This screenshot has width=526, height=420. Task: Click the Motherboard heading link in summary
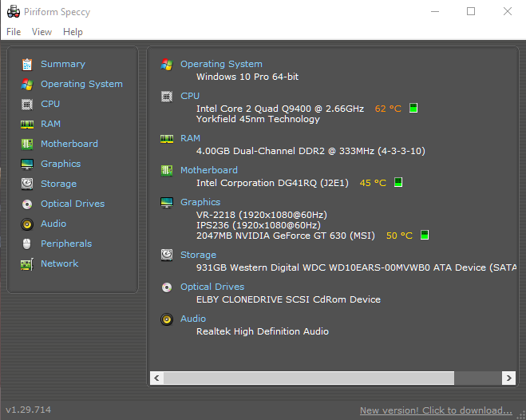pos(209,170)
